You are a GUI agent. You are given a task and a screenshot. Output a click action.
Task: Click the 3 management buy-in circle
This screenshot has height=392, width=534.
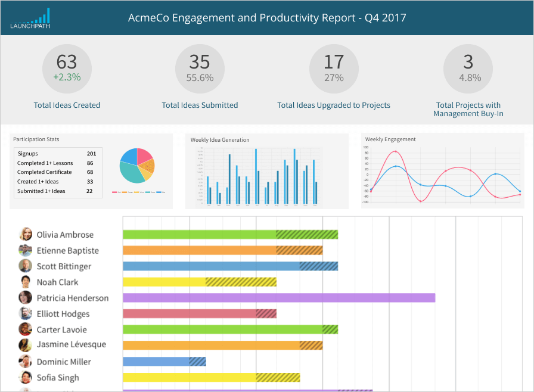click(x=468, y=69)
